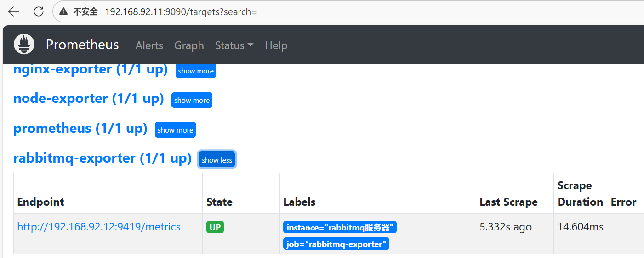Click the Scrape Duration column header
The image size is (644, 258).
click(x=580, y=194)
